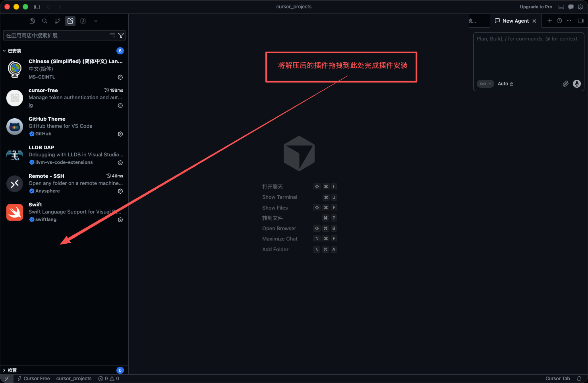The image size is (588, 383).
Task: Toggle the agent side panel icon
Action: tap(580, 21)
